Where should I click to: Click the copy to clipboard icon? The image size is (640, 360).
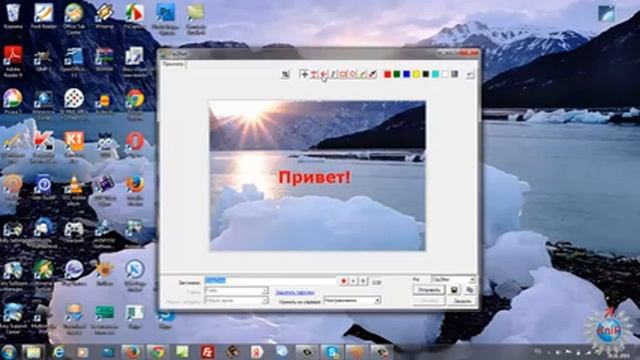pyautogui.click(x=469, y=290)
